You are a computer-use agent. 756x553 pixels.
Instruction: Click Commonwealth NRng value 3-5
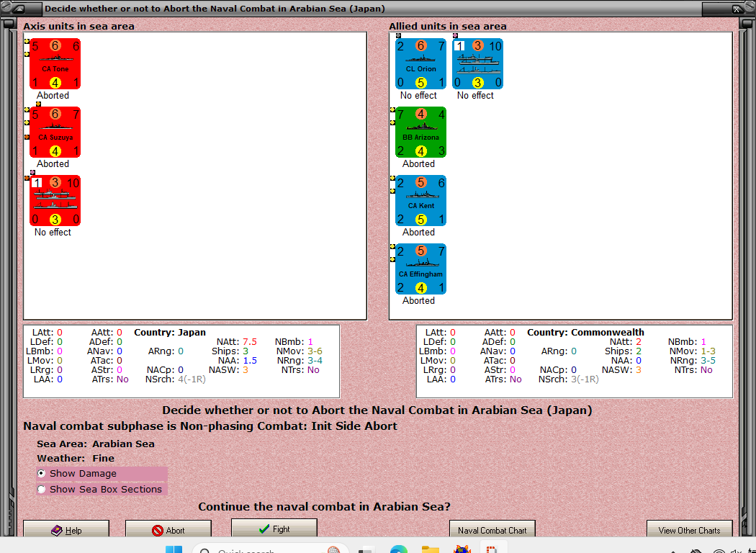[x=708, y=361]
